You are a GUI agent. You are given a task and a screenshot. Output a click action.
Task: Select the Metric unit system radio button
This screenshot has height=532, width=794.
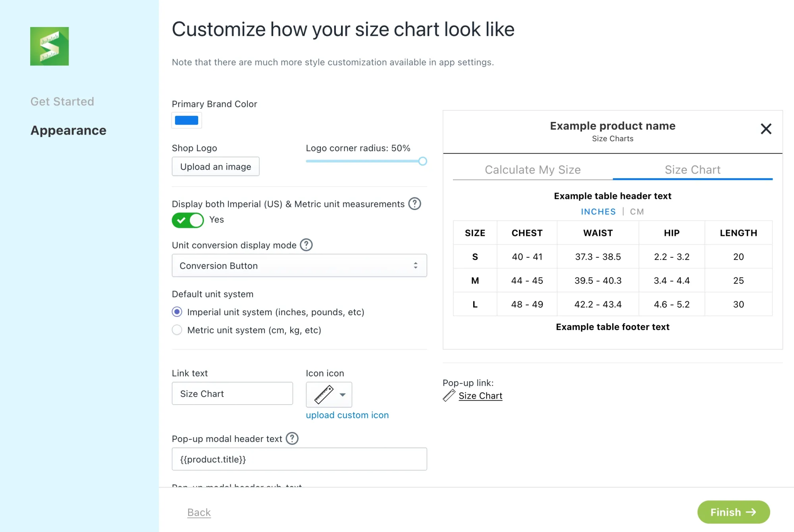176,330
